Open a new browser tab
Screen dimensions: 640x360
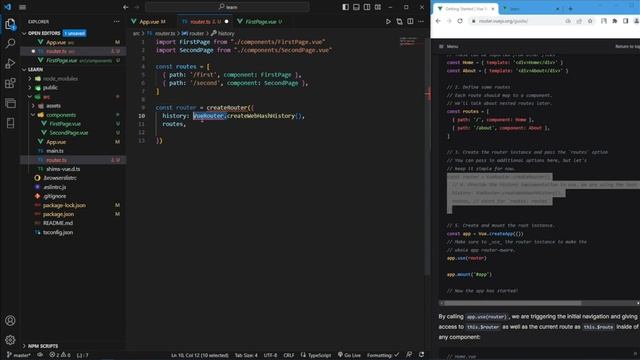(x=570, y=9)
